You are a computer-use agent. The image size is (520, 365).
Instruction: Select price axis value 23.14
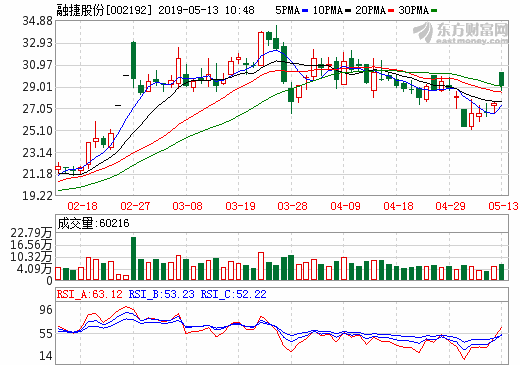(37, 153)
